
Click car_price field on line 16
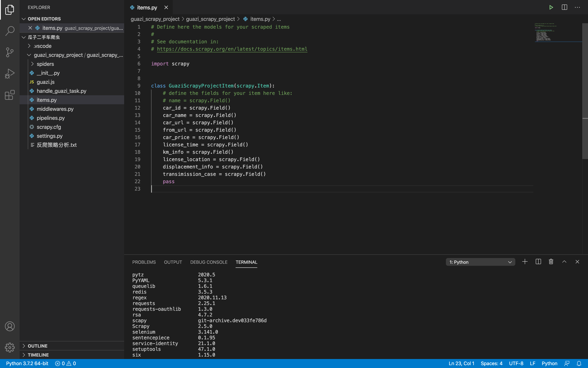click(x=176, y=137)
